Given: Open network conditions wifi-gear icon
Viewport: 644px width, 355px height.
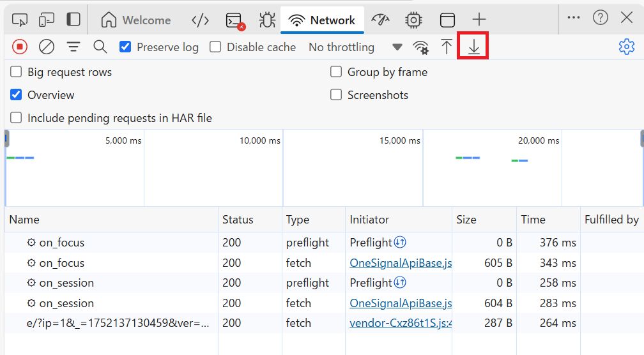Looking at the screenshot, I should [x=420, y=47].
